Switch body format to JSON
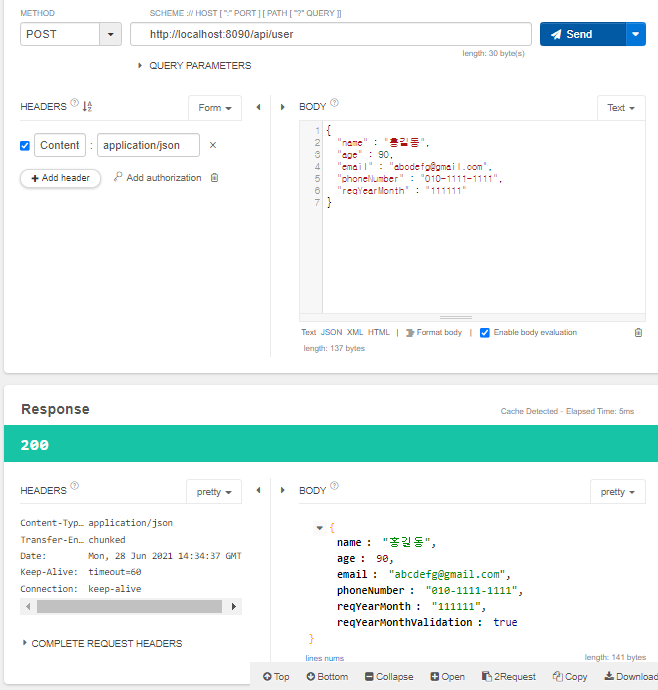The width and height of the screenshot is (658, 690). [x=331, y=332]
